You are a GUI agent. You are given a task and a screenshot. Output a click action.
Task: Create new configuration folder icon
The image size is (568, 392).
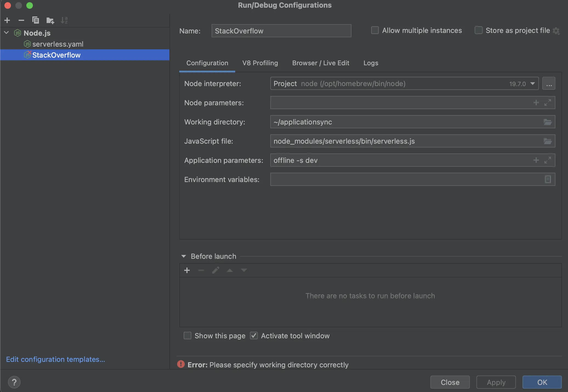pyautogui.click(x=50, y=20)
